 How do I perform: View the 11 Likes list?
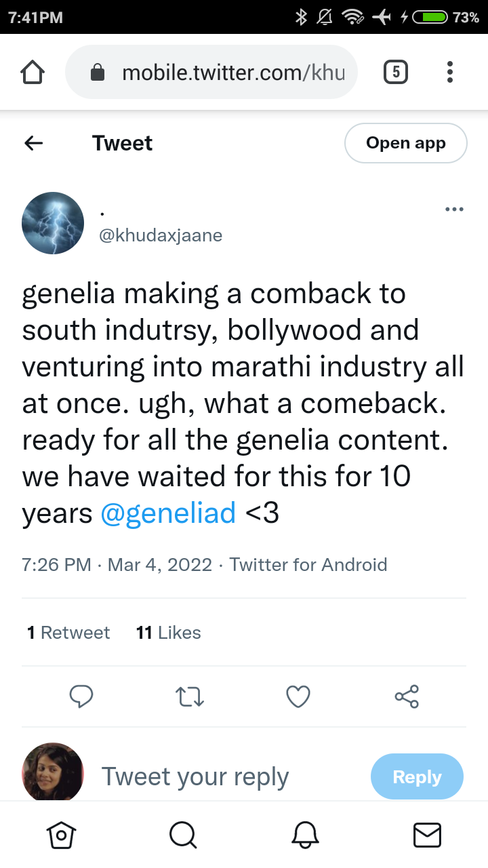[169, 633]
